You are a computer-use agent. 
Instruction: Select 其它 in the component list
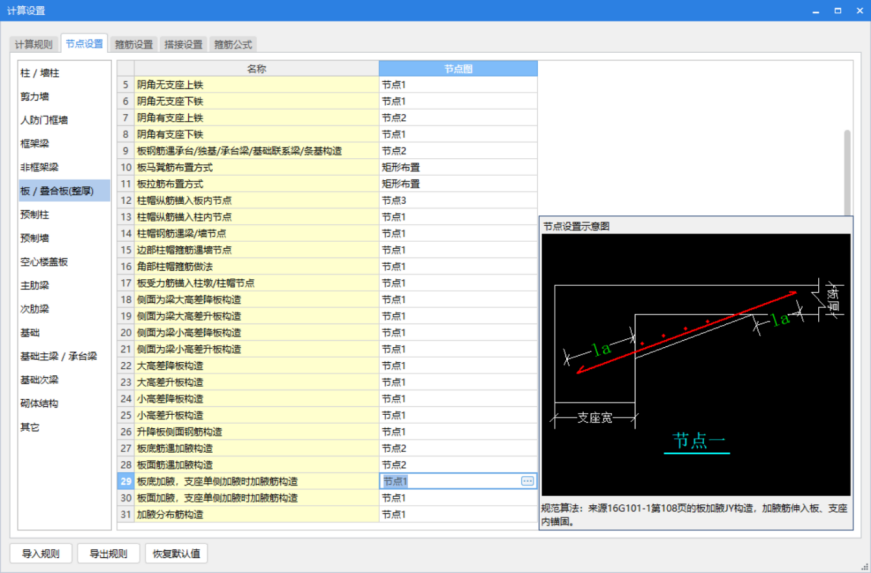click(x=64, y=427)
